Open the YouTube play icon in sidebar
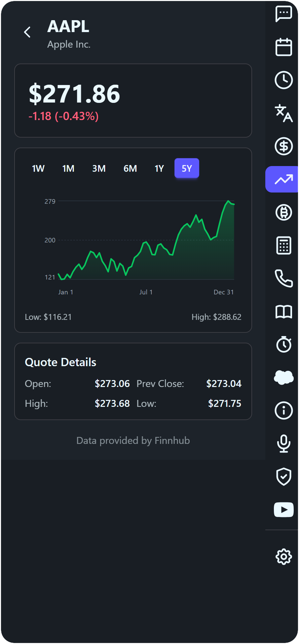 tap(283, 510)
